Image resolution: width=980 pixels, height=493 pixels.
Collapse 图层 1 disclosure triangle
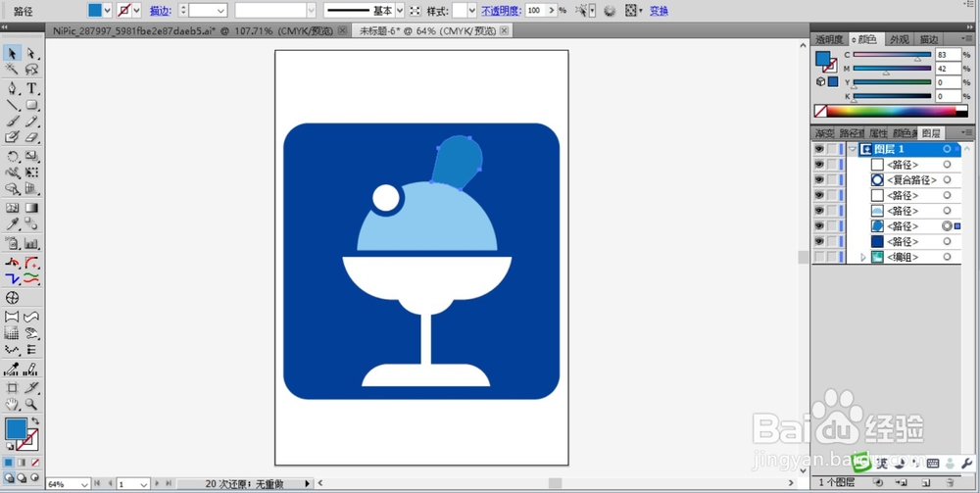coord(852,149)
